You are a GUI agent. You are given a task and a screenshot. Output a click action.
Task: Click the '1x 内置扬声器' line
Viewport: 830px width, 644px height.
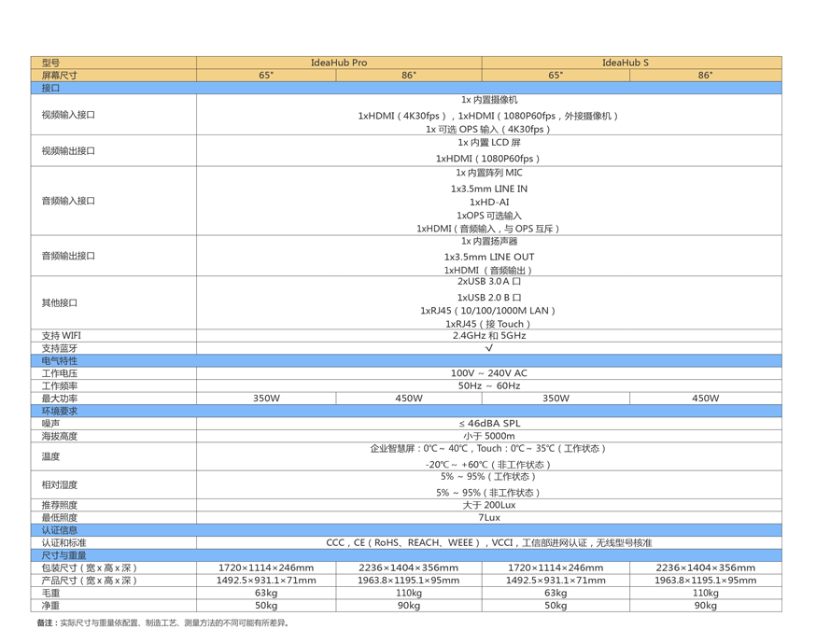489,242
